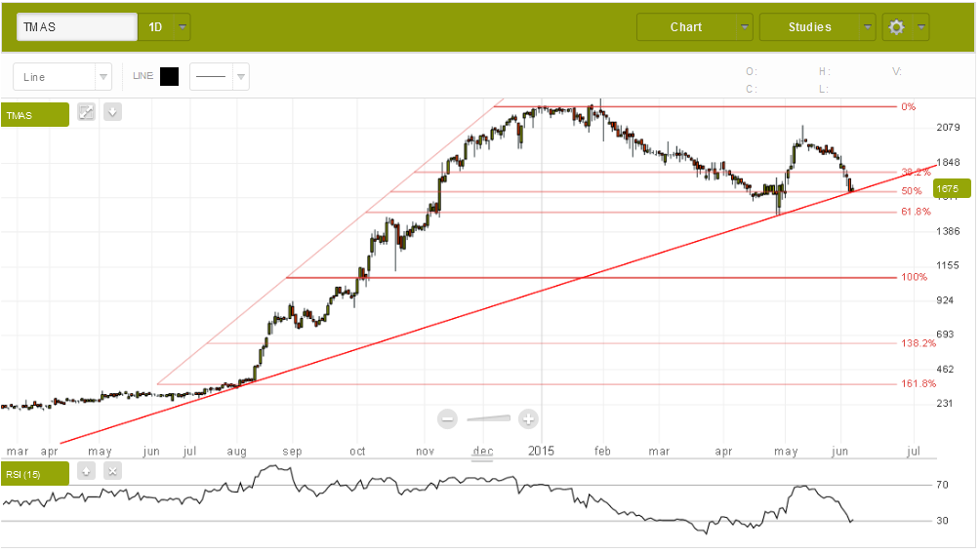Zoom out the chart with minus button
Image resolution: width=980 pixels, height=553 pixels.
point(448,419)
